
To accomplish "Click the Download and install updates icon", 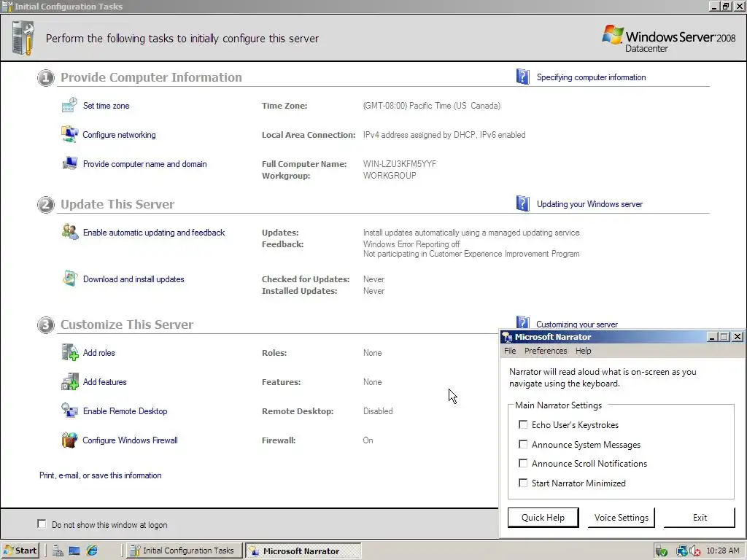I will pyautogui.click(x=69, y=279).
